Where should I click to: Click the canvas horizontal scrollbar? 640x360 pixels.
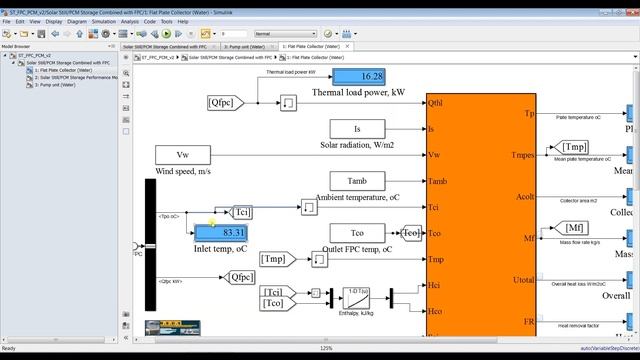(326, 340)
